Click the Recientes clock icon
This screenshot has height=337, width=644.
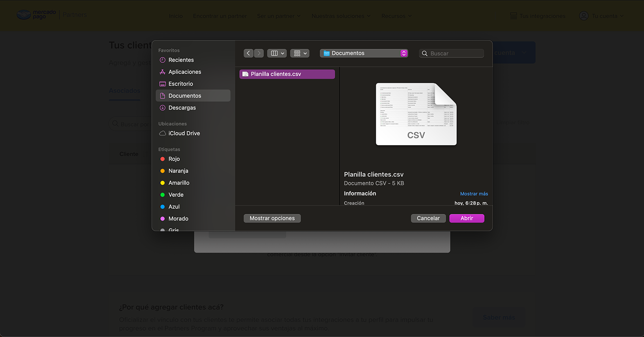coord(163,60)
